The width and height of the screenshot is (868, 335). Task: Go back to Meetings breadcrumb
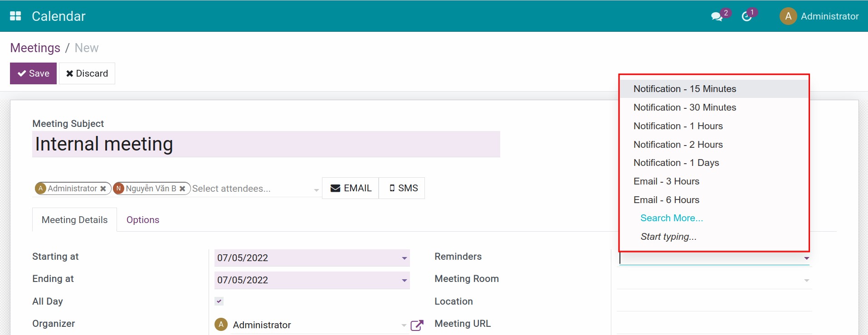tap(35, 48)
